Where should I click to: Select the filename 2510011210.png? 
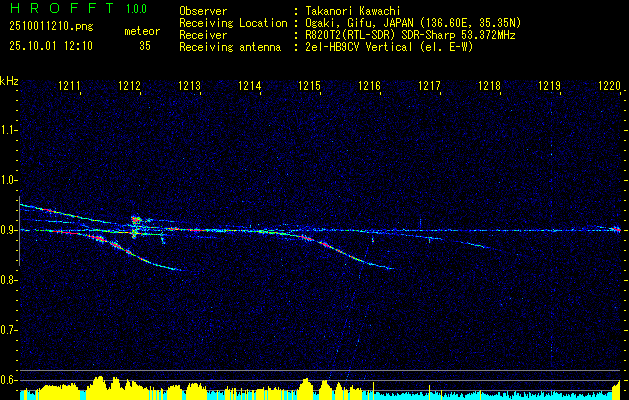pyautogui.click(x=51, y=27)
